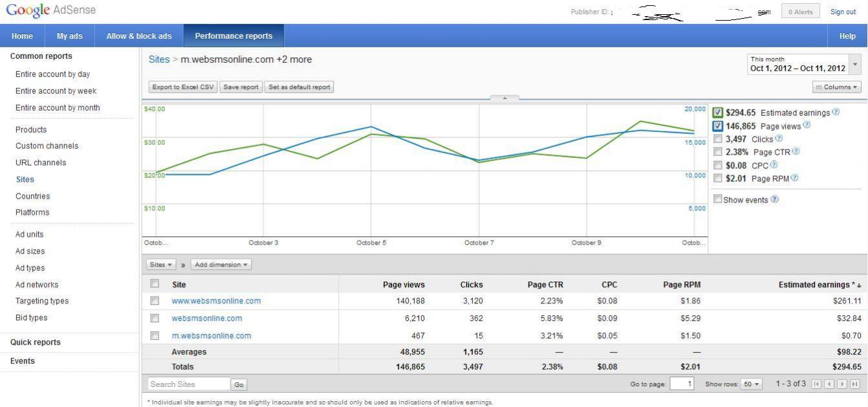
Task: Open the Ad types report
Action: click(x=30, y=269)
